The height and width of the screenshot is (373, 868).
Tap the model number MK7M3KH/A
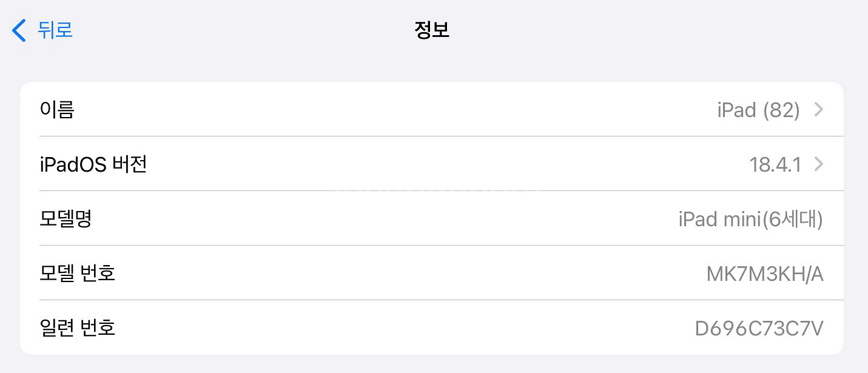pyautogui.click(x=765, y=274)
